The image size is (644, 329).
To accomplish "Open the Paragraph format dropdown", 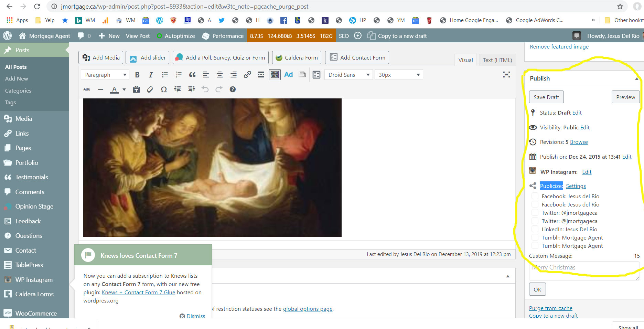I will [105, 75].
